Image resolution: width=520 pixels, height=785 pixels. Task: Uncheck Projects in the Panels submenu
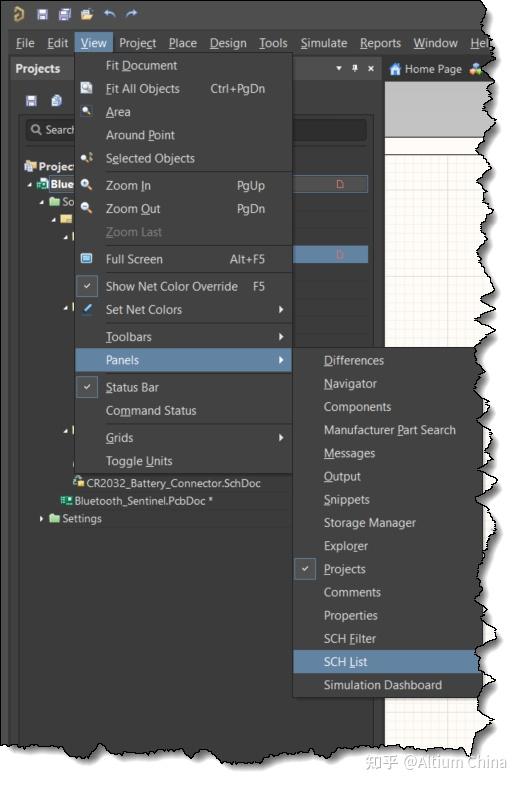pyautogui.click(x=305, y=569)
